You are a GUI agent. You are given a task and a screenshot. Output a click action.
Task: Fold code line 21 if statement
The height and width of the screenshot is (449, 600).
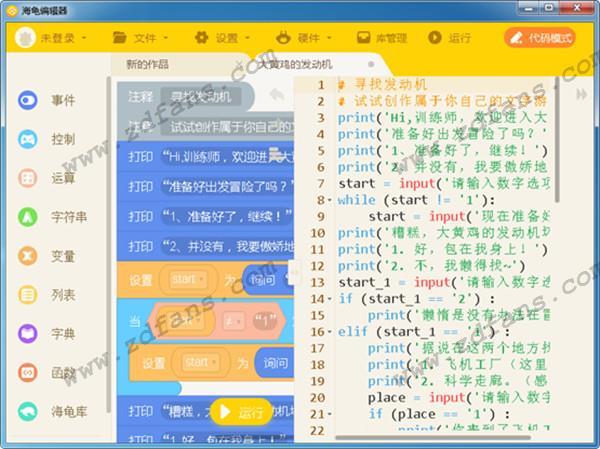pyautogui.click(x=330, y=414)
